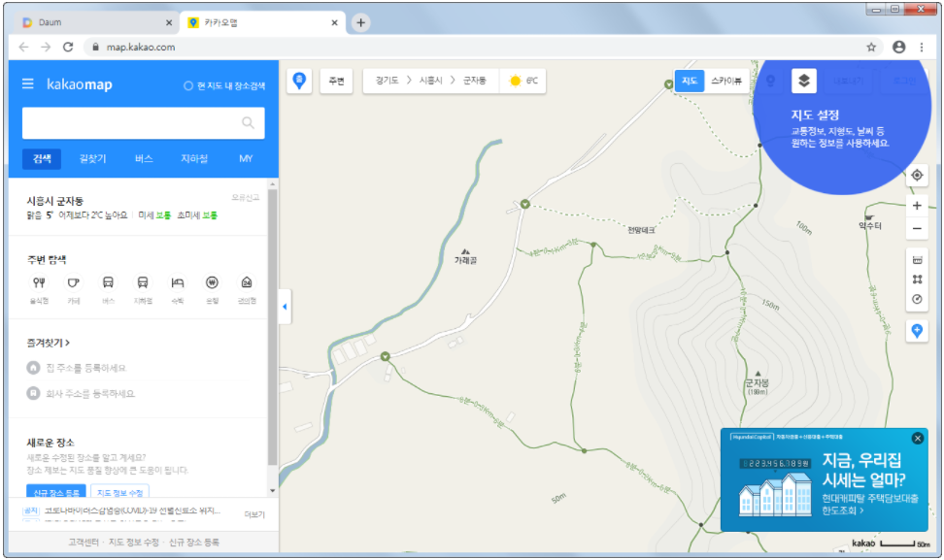Click the blue start-point pin icon
The image size is (944, 560).
click(x=299, y=81)
